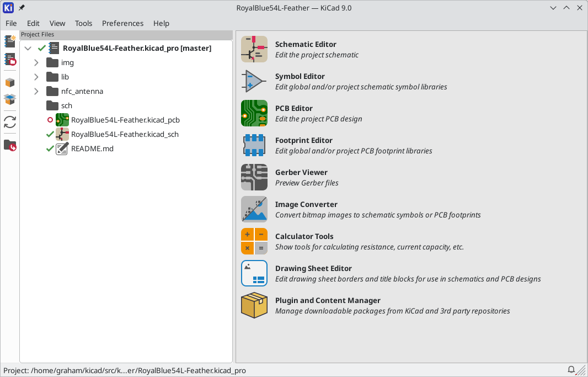Launch the Footprint Editor icon

click(254, 145)
